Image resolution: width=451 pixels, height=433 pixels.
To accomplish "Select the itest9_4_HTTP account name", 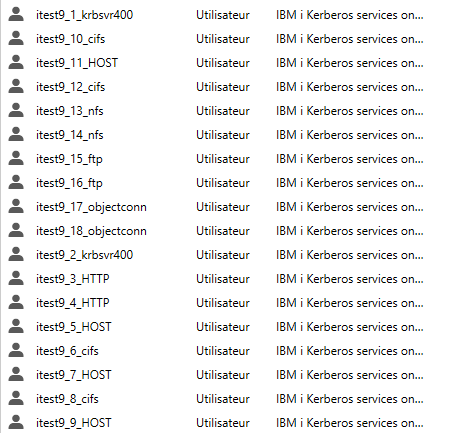I will click(x=73, y=303).
